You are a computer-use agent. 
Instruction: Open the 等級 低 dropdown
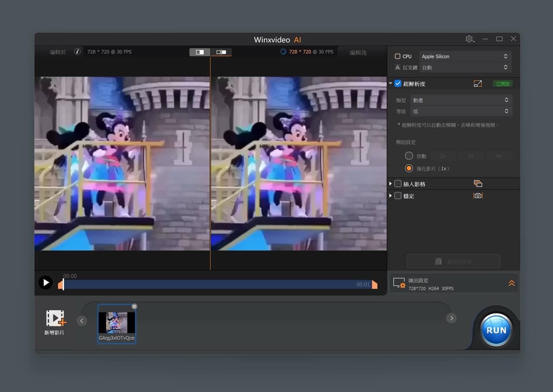[461, 111]
